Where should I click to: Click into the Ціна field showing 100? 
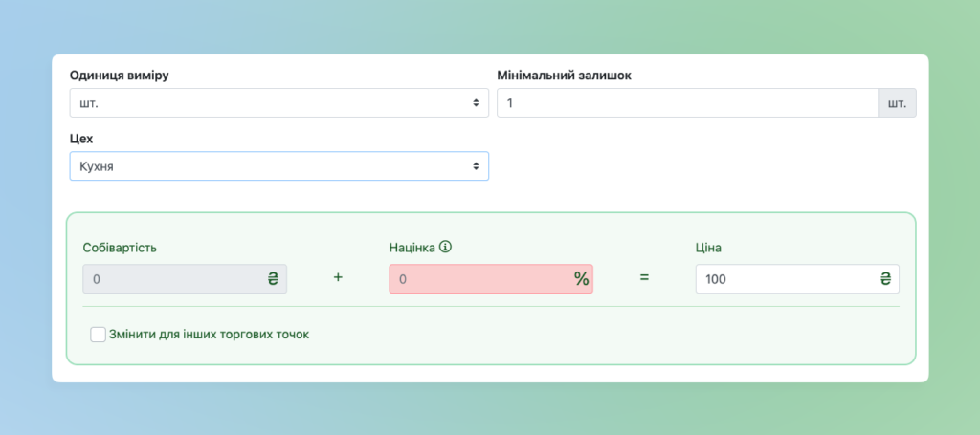coord(797,279)
